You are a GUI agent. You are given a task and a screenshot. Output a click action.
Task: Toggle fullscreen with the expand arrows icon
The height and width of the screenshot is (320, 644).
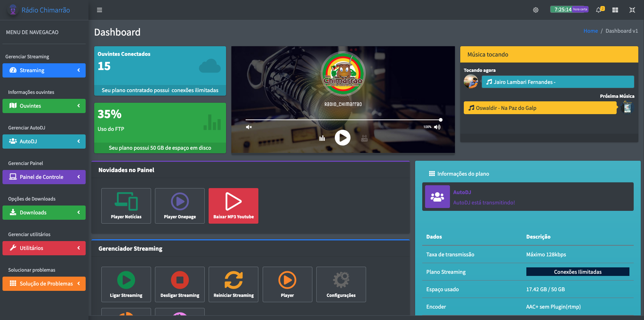point(632,10)
